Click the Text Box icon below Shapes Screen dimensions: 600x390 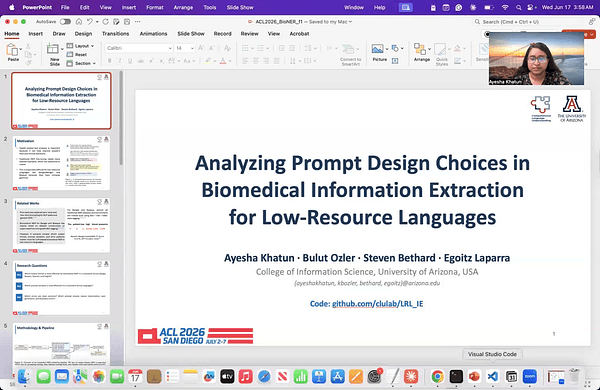click(395, 61)
